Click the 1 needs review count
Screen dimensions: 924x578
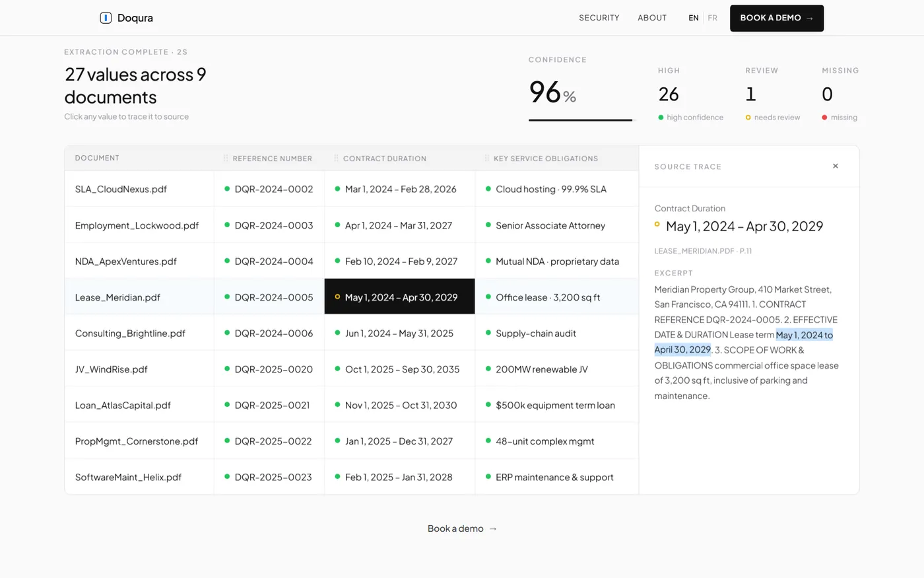pos(750,94)
